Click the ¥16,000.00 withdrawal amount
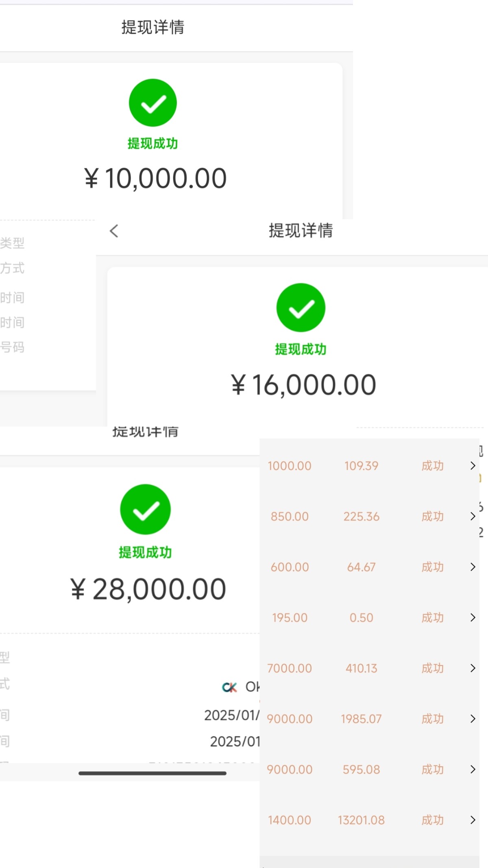This screenshot has height=868, width=488. 303,385
